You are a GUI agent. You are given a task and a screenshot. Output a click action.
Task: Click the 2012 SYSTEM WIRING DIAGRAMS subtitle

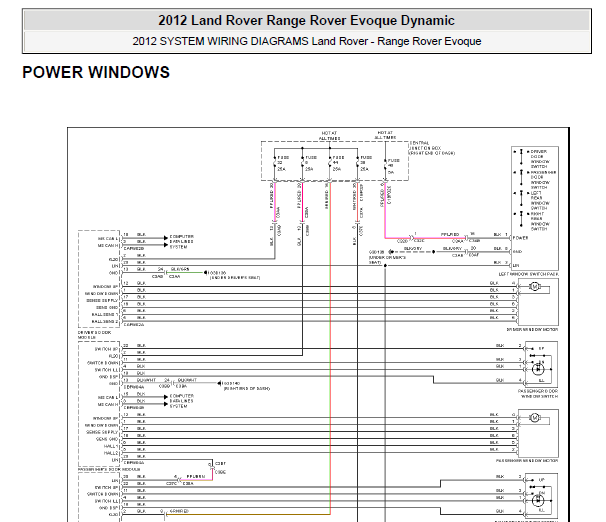(x=306, y=41)
